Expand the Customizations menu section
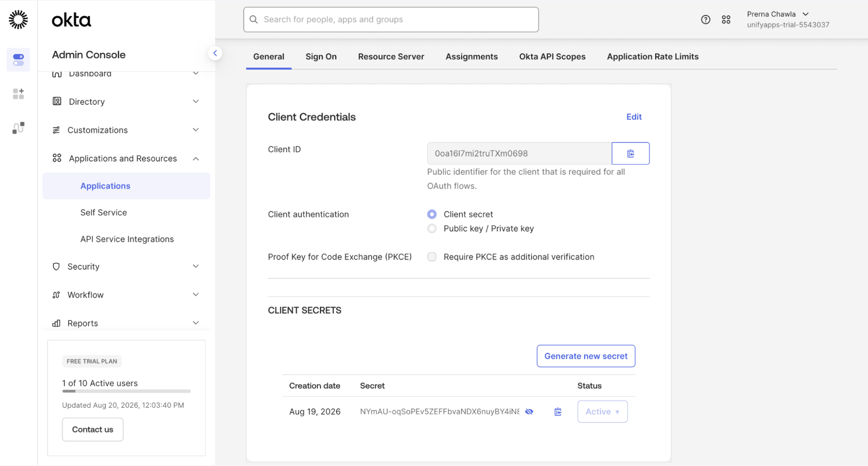Image resolution: width=868 pixels, height=466 pixels. (x=196, y=130)
